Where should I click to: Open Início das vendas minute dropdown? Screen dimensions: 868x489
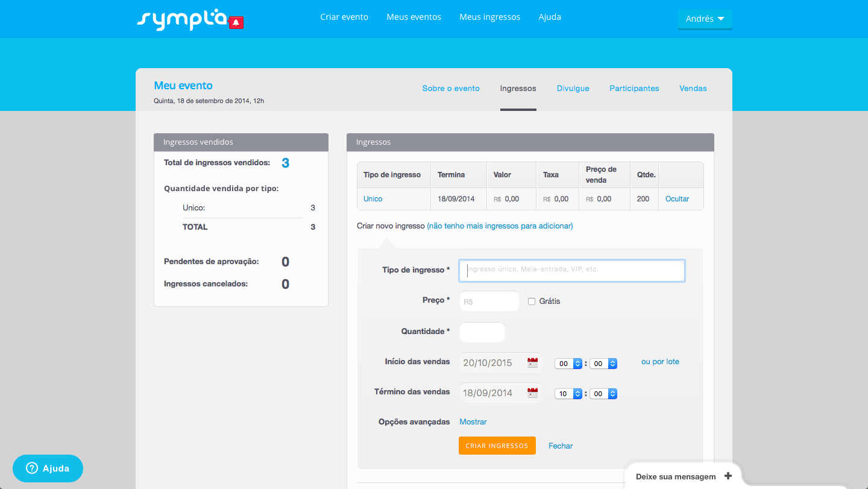point(603,364)
